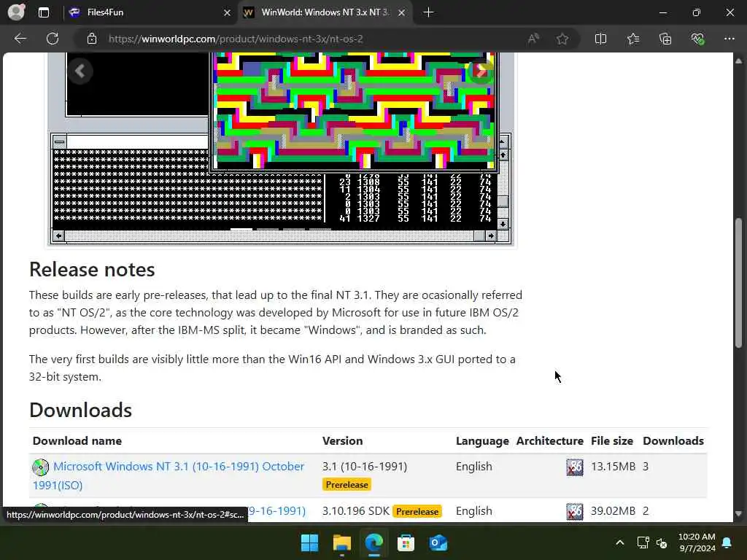View site information lock icon
The width and height of the screenshot is (747, 560).
click(92, 39)
